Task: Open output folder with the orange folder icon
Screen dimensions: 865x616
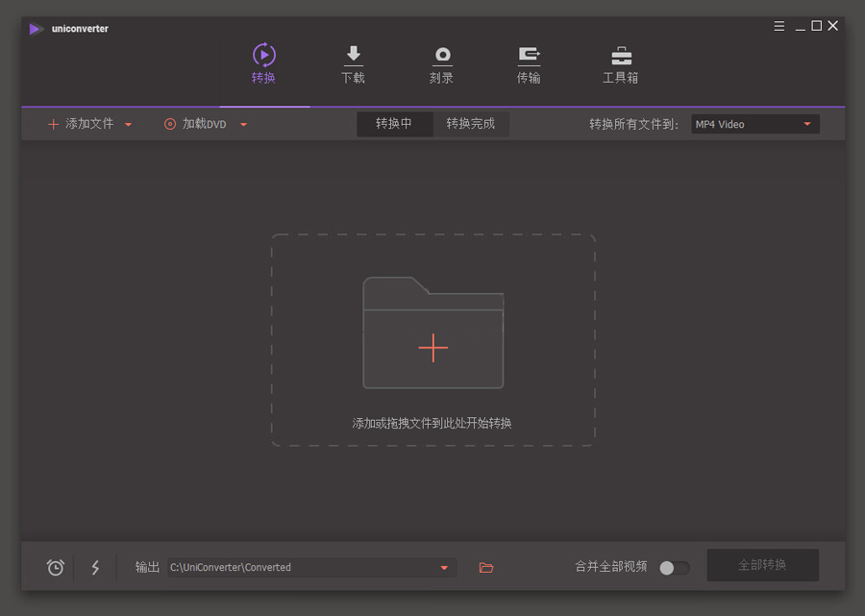Action: pyautogui.click(x=486, y=567)
